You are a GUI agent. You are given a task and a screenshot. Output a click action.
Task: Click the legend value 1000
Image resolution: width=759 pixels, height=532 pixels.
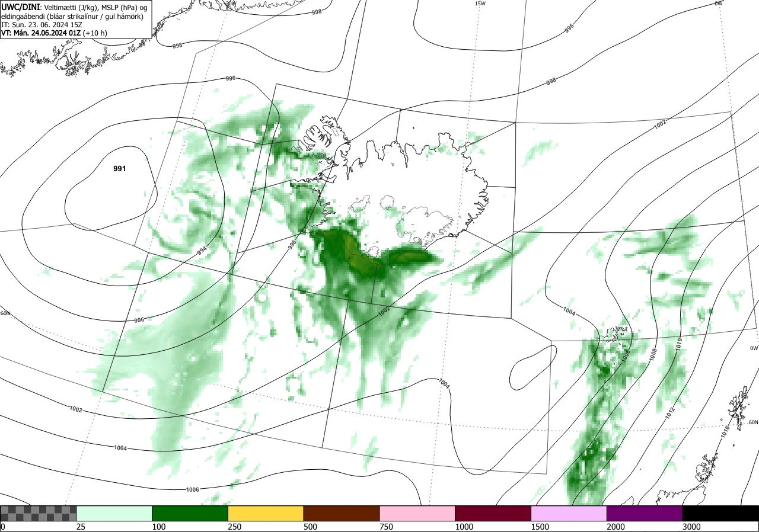point(464,527)
